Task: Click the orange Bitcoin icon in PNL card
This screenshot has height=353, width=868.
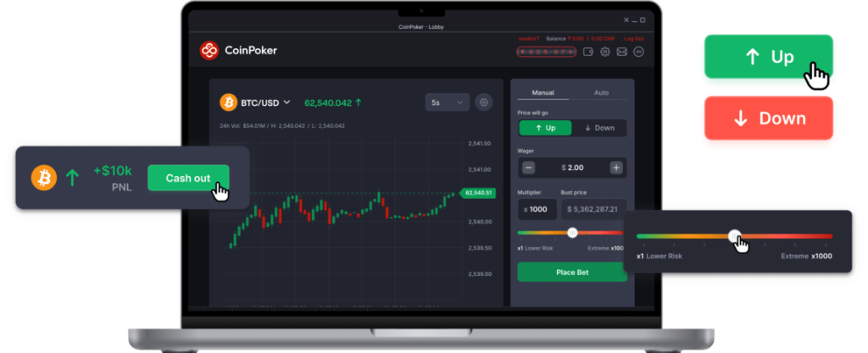Action: click(44, 178)
